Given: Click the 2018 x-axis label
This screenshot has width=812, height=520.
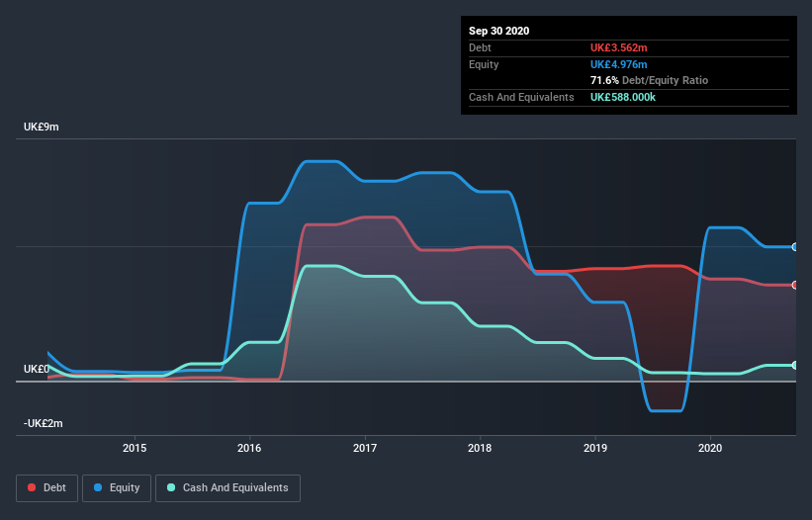Looking at the screenshot, I should [x=480, y=448].
